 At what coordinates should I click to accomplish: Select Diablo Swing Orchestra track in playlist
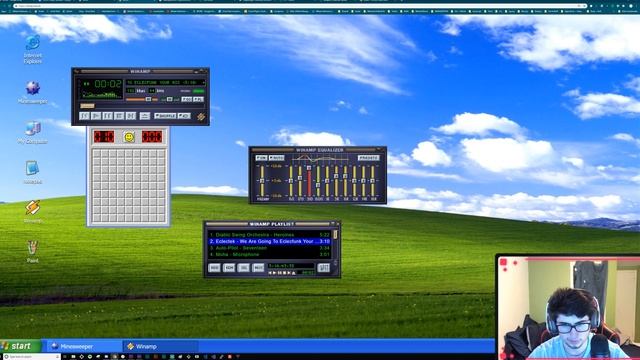[269, 235]
